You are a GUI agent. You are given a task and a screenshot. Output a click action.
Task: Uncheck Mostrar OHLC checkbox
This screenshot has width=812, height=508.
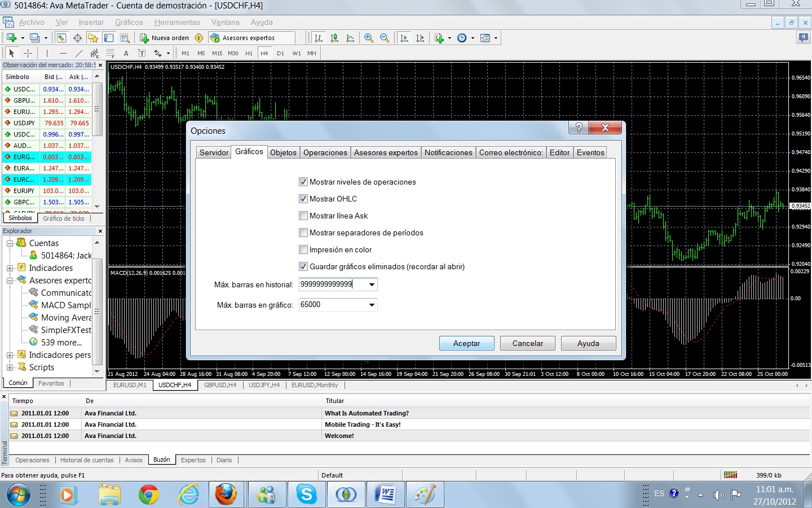(x=303, y=199)
